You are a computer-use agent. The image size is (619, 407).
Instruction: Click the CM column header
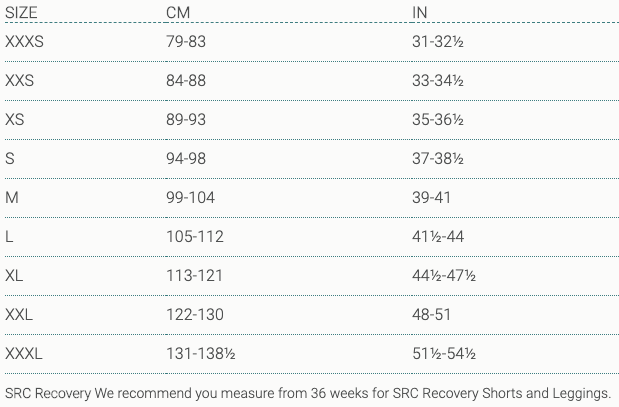click(x=177, y=12)
